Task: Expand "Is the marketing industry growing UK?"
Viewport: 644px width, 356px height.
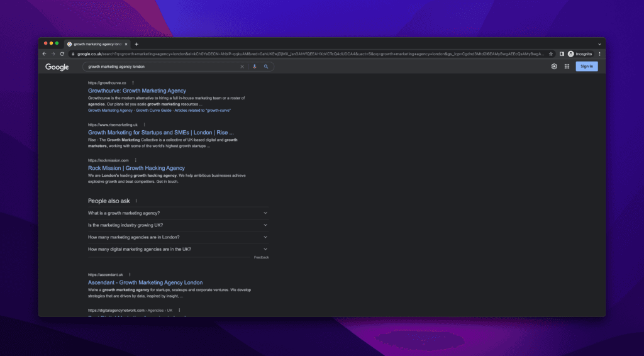Action: pyautogui.click(x=178, y=225)
